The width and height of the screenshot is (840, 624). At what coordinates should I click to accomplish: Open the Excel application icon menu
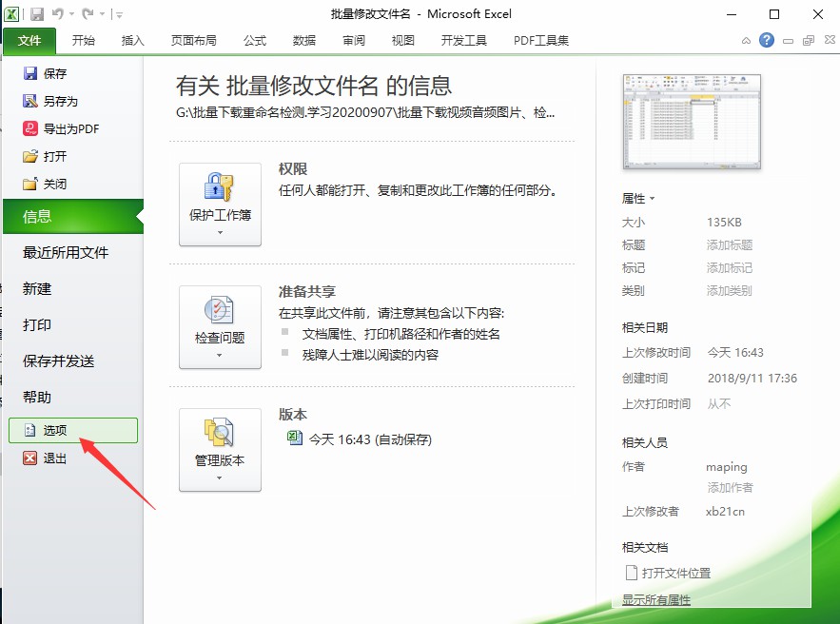(x=11, y=14)
